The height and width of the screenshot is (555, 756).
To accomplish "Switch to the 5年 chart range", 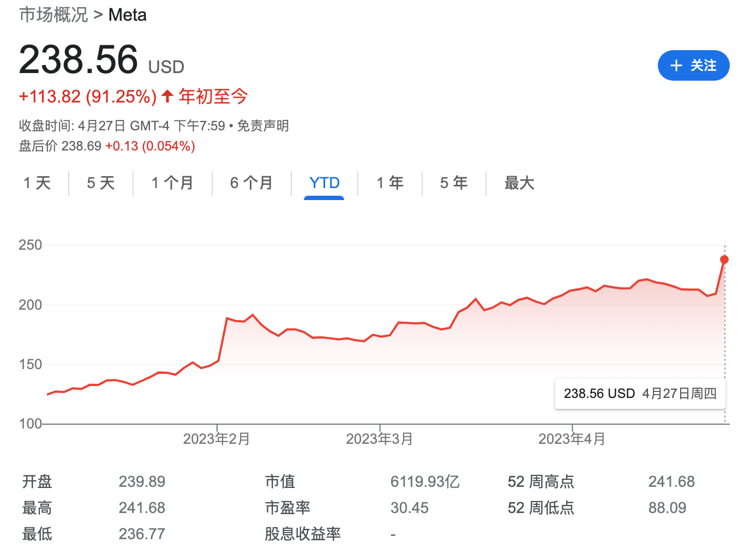I will click(x=454, y=183).
